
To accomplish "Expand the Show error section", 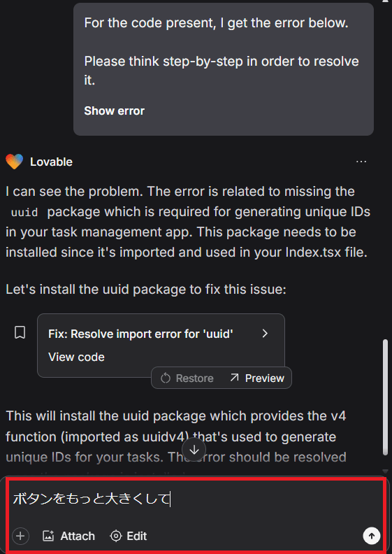I will (114, 111).
